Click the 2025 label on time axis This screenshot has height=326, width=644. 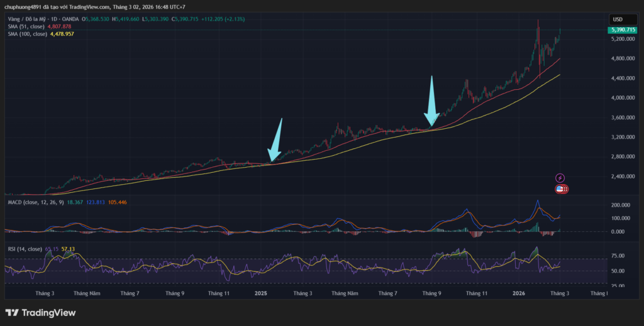click(261, 293)
